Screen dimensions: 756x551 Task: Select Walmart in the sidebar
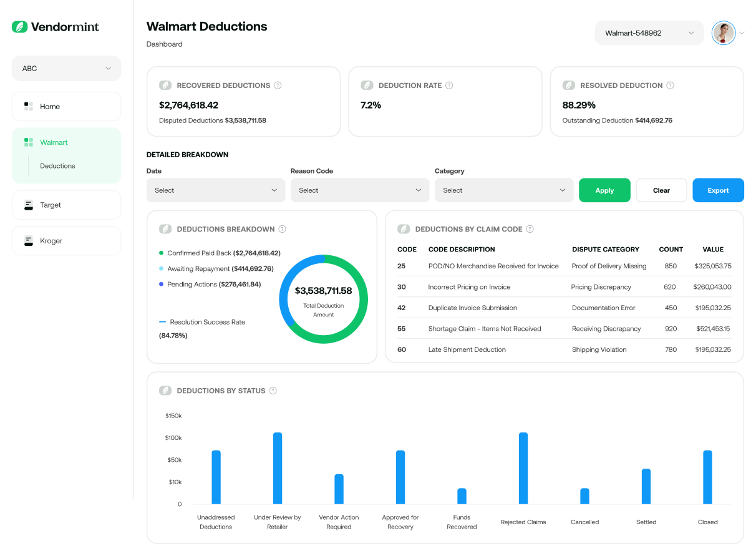click(66, 142)
